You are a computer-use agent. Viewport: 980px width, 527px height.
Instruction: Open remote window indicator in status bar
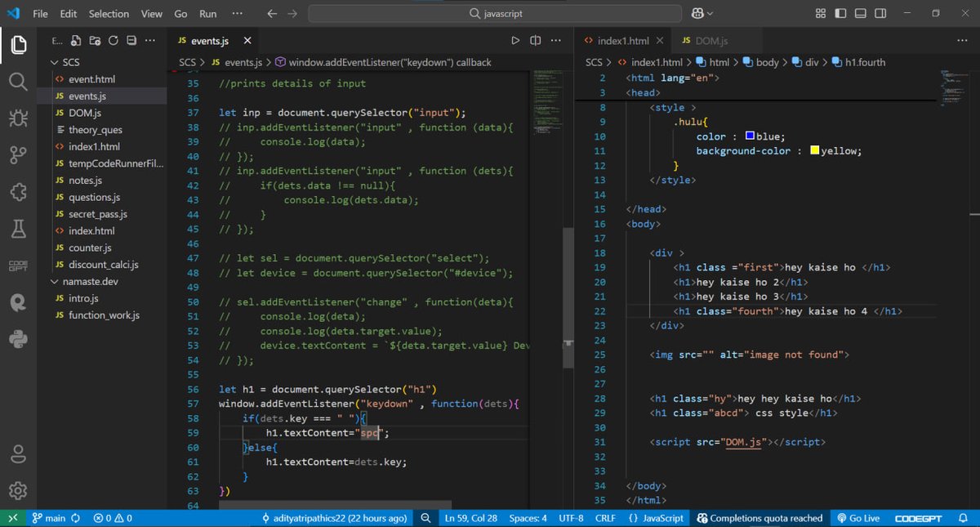[x=13, y=518]
